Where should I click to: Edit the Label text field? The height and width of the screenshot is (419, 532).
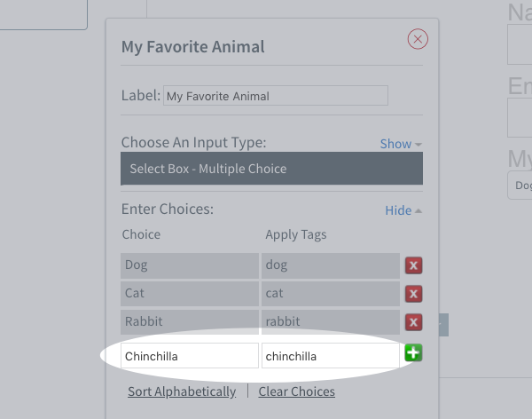tap(275, 96)
